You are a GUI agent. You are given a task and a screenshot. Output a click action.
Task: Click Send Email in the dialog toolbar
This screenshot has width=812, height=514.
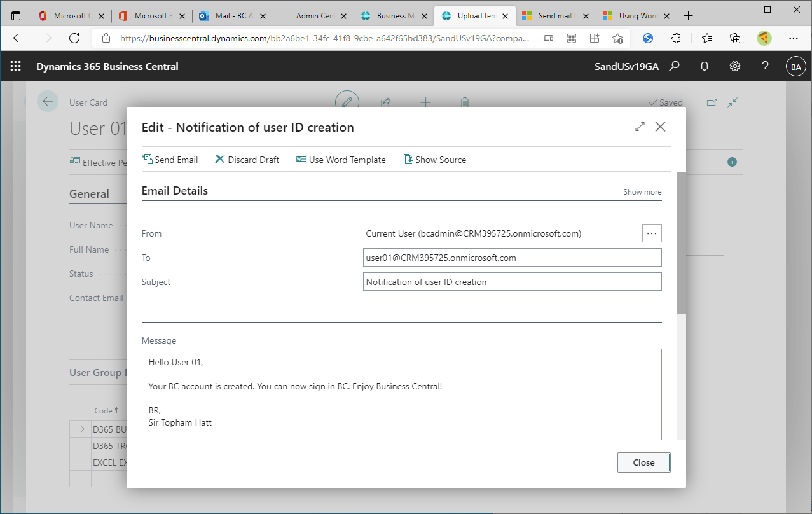coord(170,160)
